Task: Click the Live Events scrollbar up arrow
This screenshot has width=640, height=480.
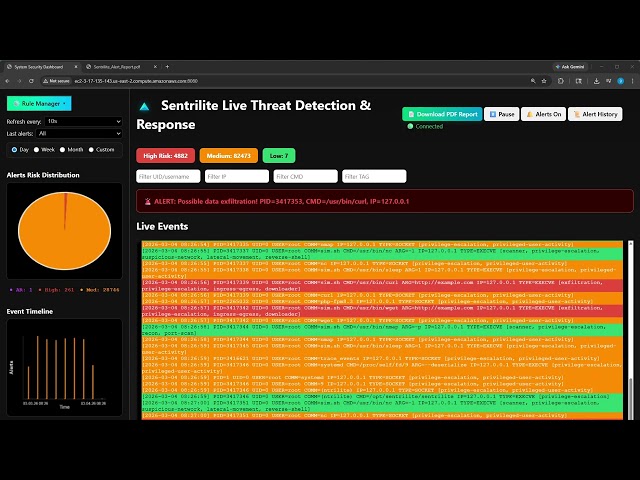Action: (631, 244)
